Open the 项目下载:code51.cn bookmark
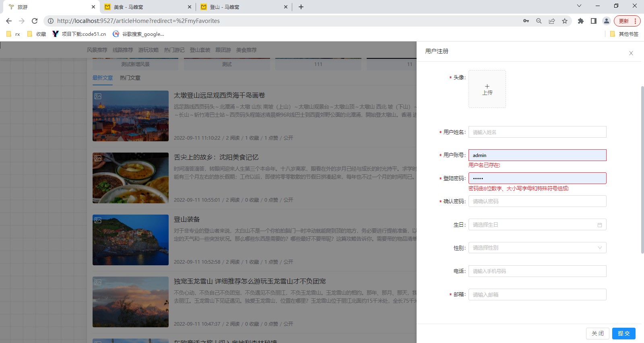Viewport: 644px width, 343px height. (79, 34)
